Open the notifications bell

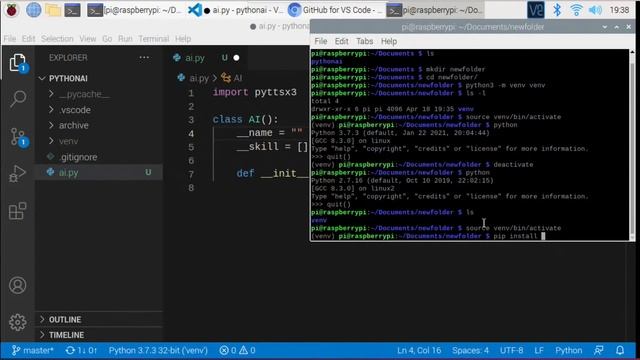pyautogui.click(x=620, y=350)
